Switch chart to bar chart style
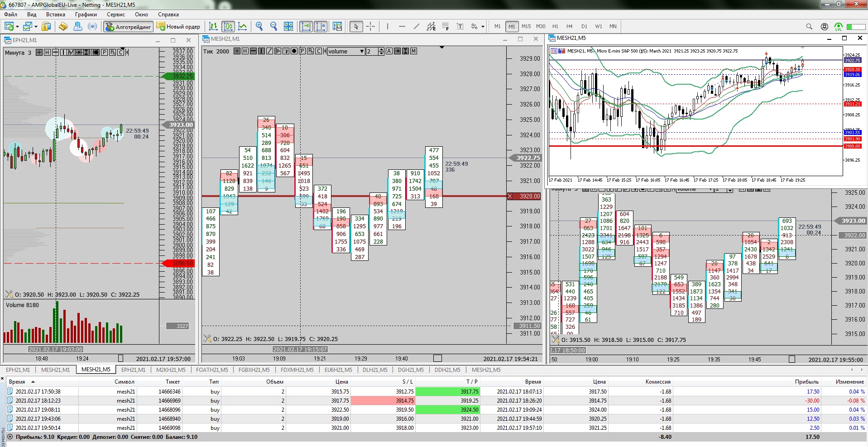 (x=213, y=26)
